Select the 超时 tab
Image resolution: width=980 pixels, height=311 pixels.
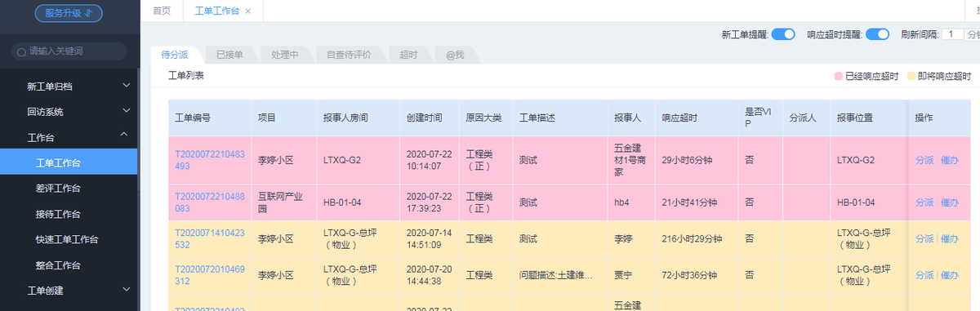[408, 55]
